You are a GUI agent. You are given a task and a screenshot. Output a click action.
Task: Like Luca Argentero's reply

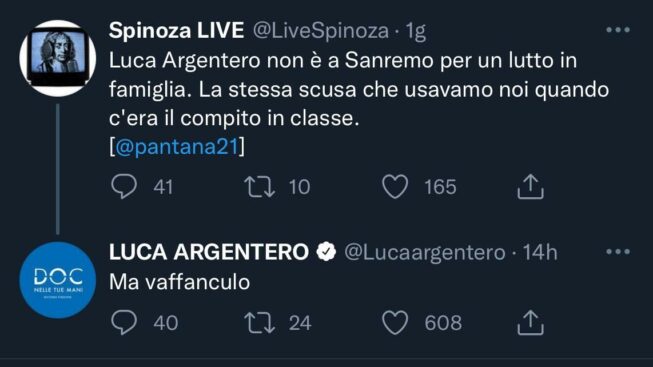tap(395, 322)
